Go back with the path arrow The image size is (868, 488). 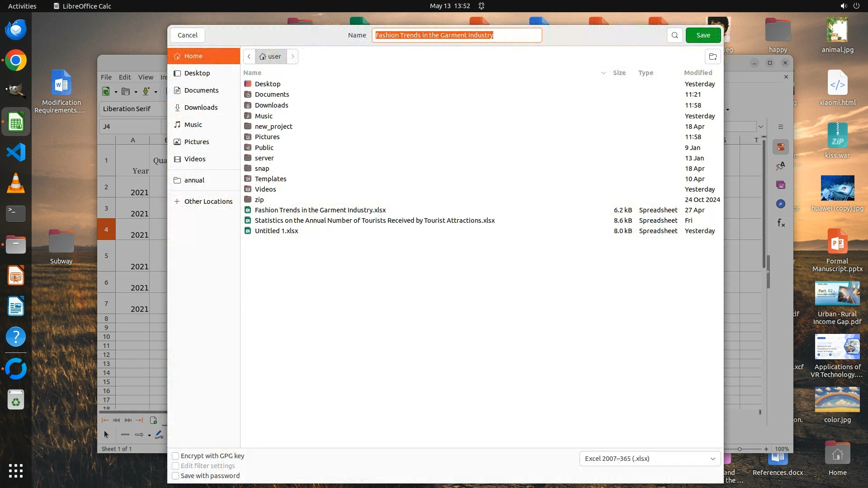[249, 56]
